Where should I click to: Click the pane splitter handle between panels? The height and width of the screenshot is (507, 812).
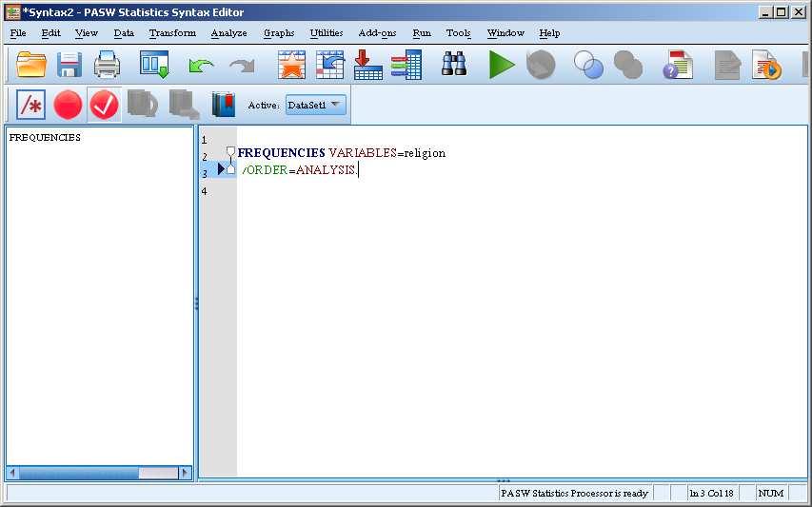coord(196,303)
